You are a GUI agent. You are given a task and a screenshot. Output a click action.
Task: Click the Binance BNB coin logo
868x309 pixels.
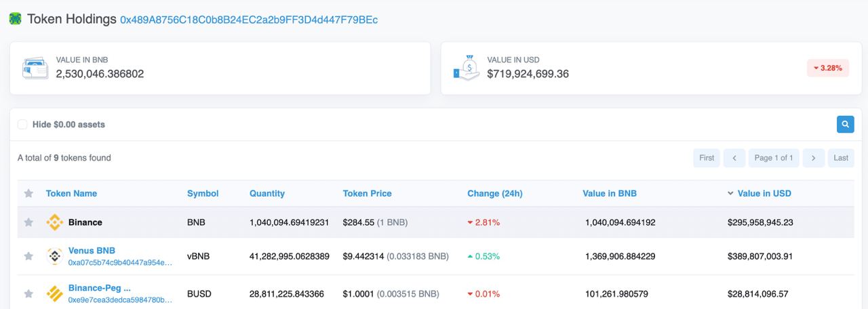point(54,222)
